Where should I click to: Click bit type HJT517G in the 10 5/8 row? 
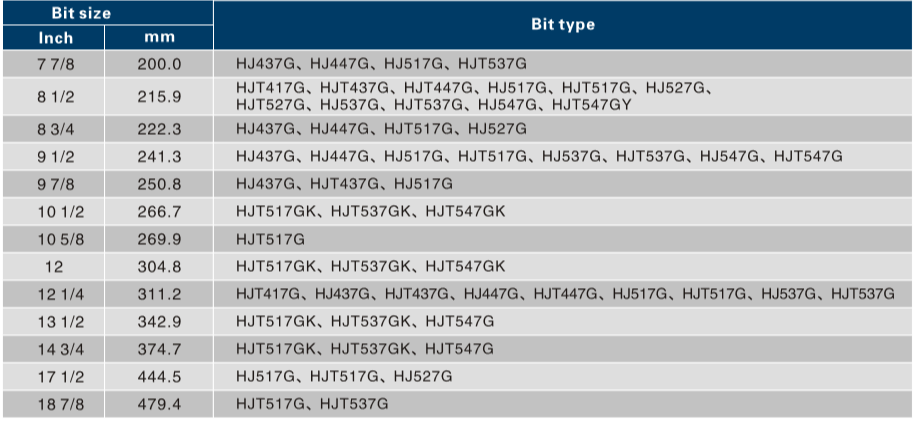coord(270,240)
